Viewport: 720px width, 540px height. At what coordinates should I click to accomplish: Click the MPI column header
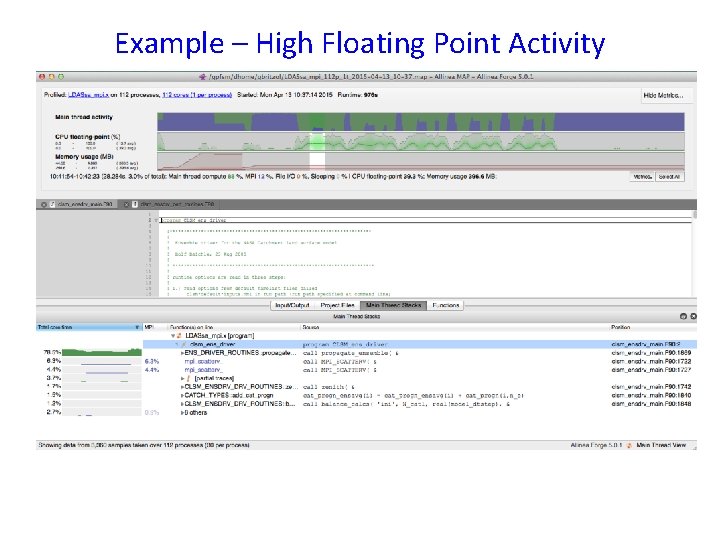tap(154, 327)
